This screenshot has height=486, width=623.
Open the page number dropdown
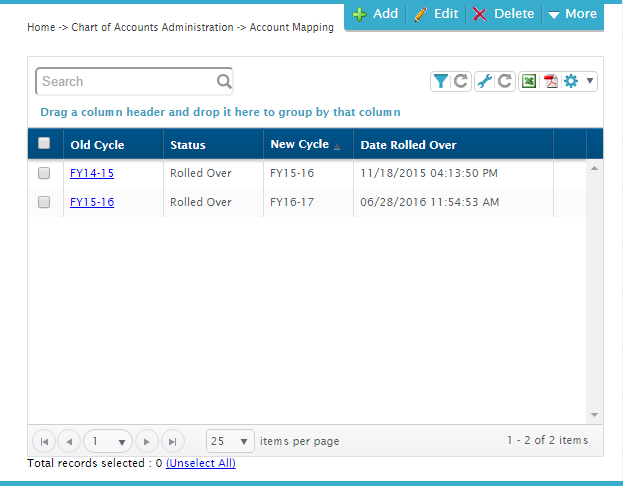(108, 441)
